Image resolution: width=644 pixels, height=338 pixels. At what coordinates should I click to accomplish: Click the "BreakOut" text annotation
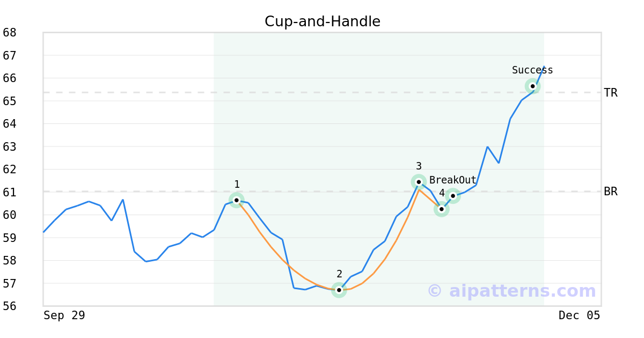pos(453,180)
